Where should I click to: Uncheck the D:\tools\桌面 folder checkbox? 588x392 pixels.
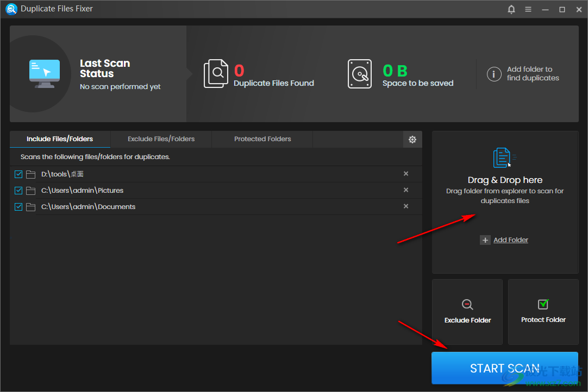click(x=18, y=174)
